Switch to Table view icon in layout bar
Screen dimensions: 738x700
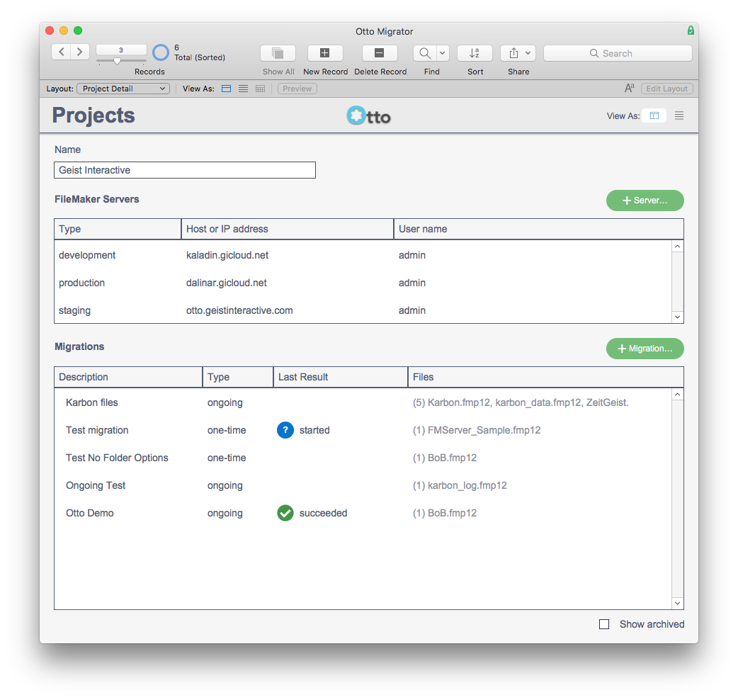pyautogui.click(x=260, y=89)
